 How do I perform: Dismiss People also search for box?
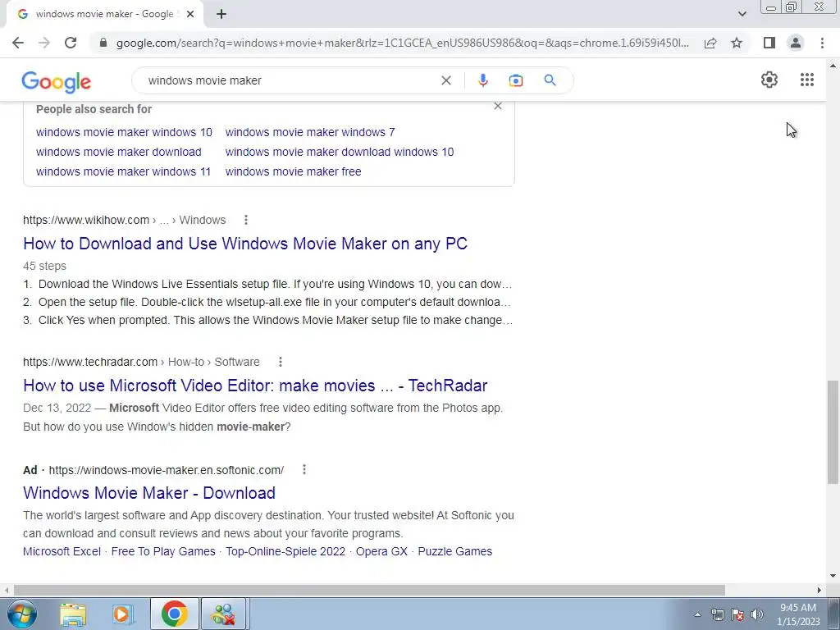click(498, 106)
